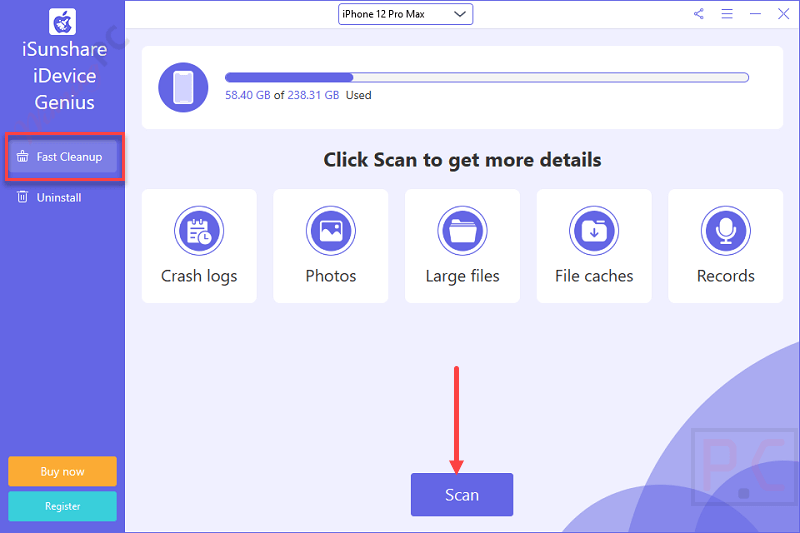Image resolution: width=800 pixels, height=533 pixels.
Task: Click the File caches download folder icon
Action: point(594,231)
